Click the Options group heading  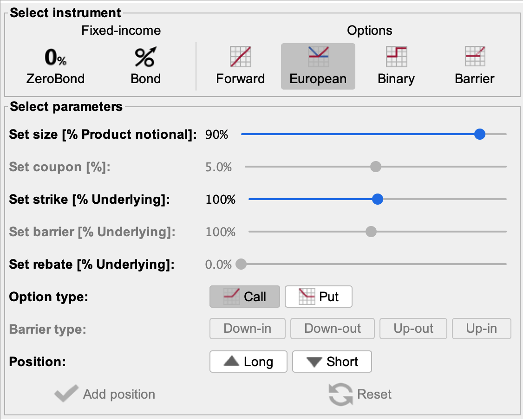click(x=370, y=30)
